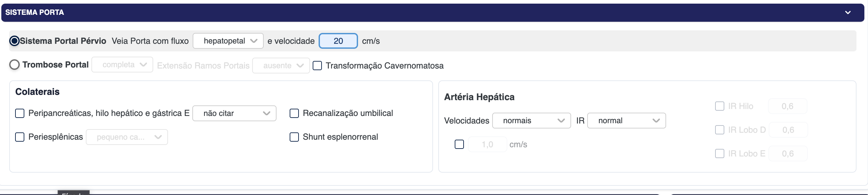The height and width of the screenshot is (195, 868).
Task: Click the Sistema Porta header bar
Action: pos(404,13)
